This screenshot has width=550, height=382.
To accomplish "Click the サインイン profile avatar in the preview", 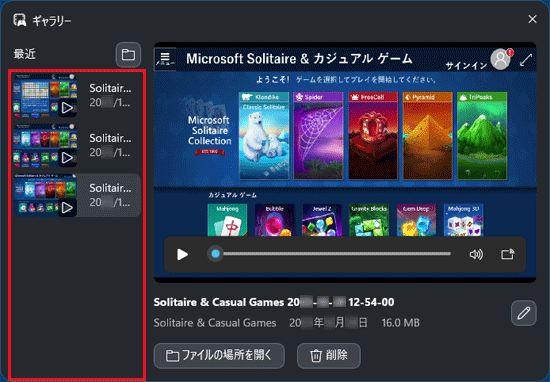I will pyautogui.click(x=501, y=59).
